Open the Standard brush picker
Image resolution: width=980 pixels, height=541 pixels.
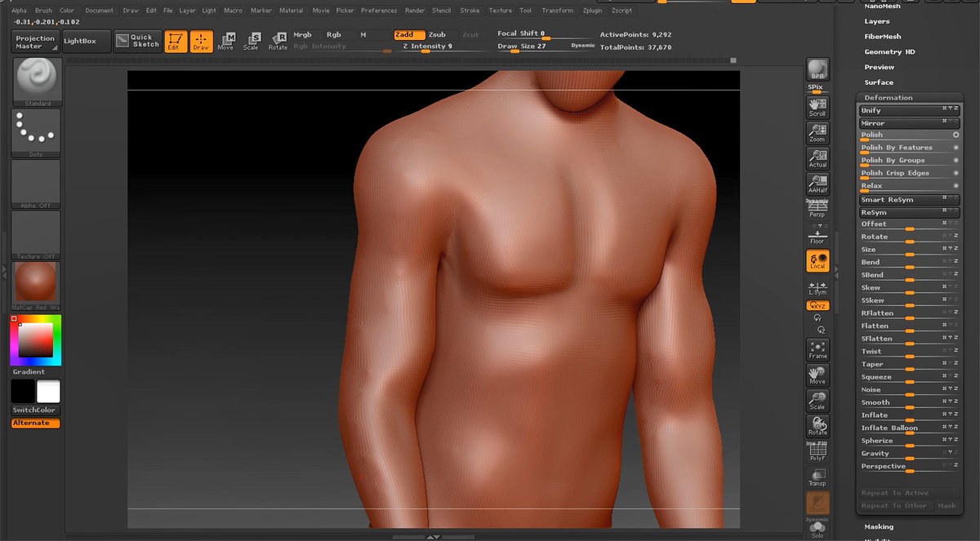pos(36,82)
